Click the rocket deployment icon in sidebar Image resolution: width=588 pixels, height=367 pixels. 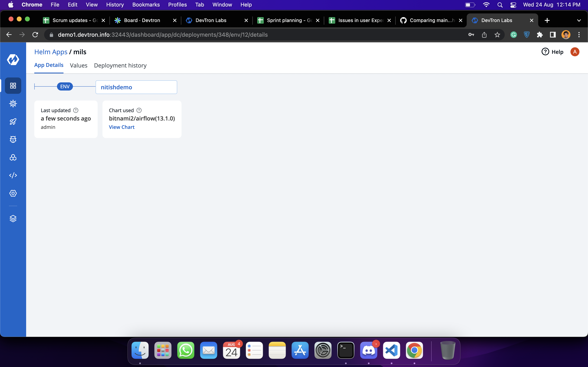tap(13, 121)
